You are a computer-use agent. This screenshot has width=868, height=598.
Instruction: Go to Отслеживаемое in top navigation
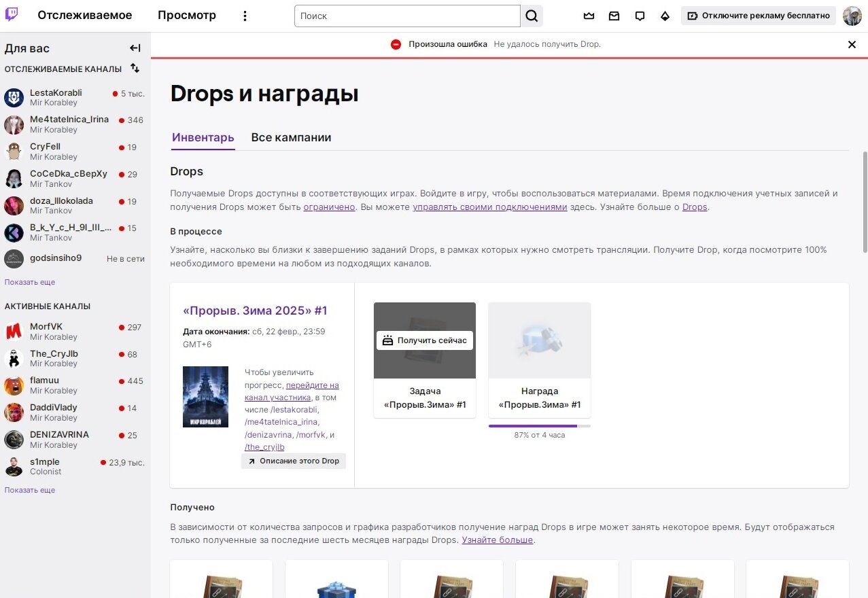[x=85, y=16]
